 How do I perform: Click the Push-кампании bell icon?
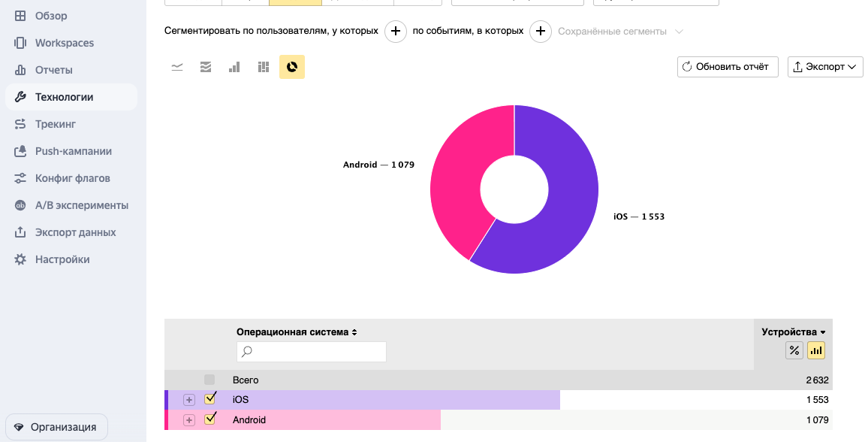point(20,151)
